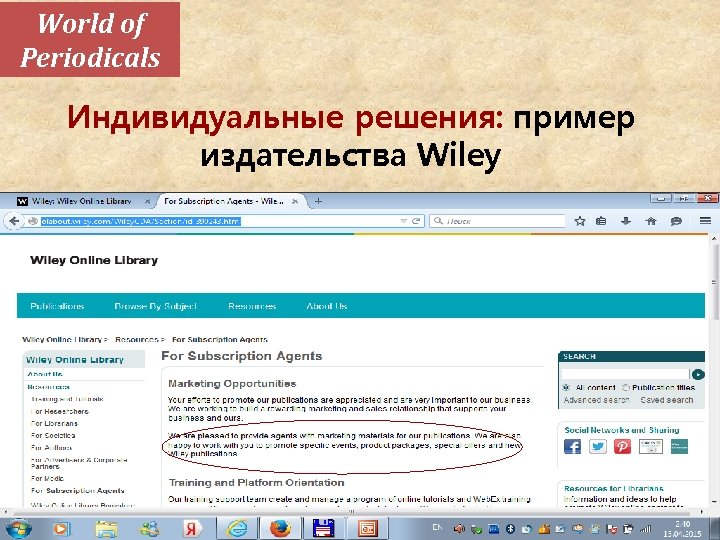
Task: Click the system clock in the tray
Action: pyautogui.click(x=683, y=529)
